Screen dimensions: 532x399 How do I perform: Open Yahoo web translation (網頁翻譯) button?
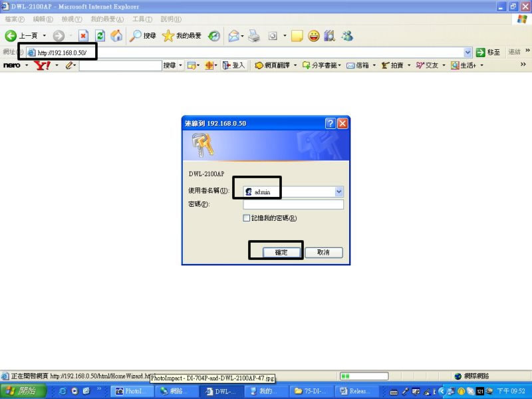tap(273, 65)
